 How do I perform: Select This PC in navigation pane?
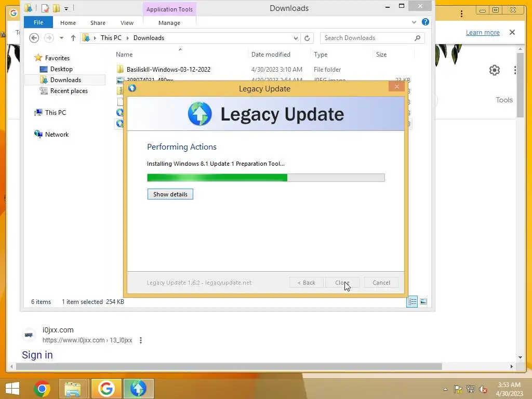[x=55, y=112]
